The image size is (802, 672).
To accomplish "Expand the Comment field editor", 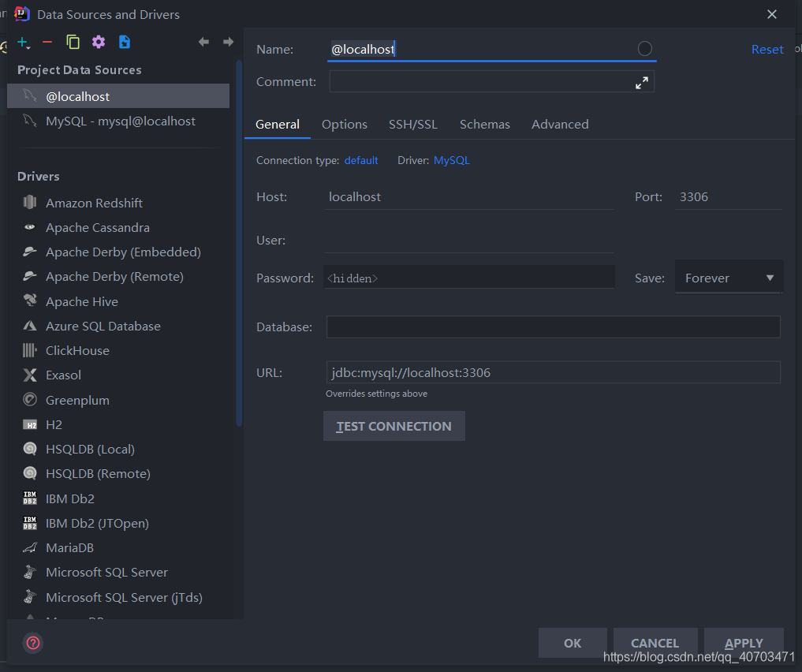I will 642,82.
